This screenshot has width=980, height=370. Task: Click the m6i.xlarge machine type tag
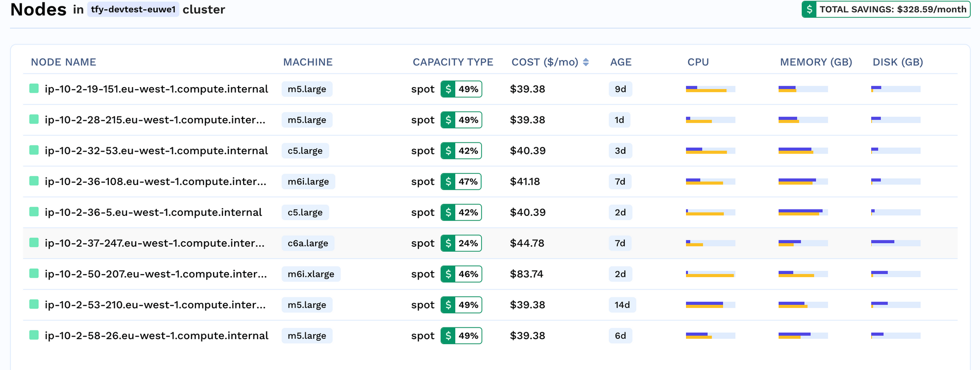[x=311, y=274]
